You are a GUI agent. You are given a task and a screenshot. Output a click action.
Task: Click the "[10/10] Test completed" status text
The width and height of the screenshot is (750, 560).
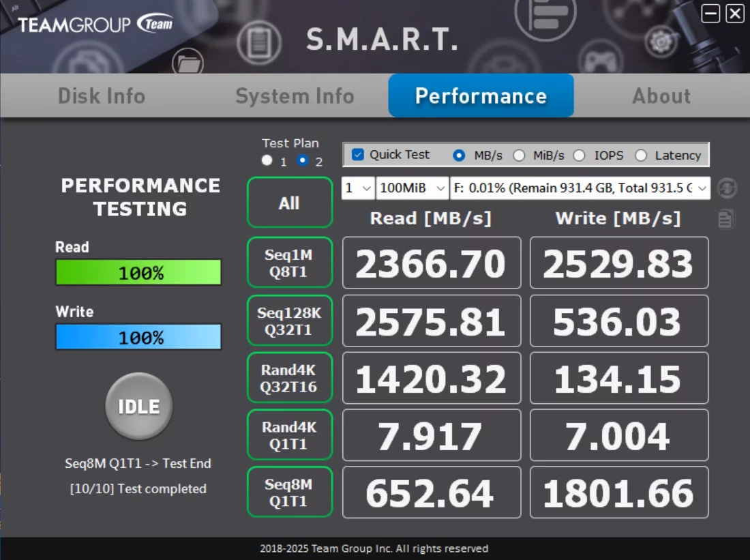(138, 488)
